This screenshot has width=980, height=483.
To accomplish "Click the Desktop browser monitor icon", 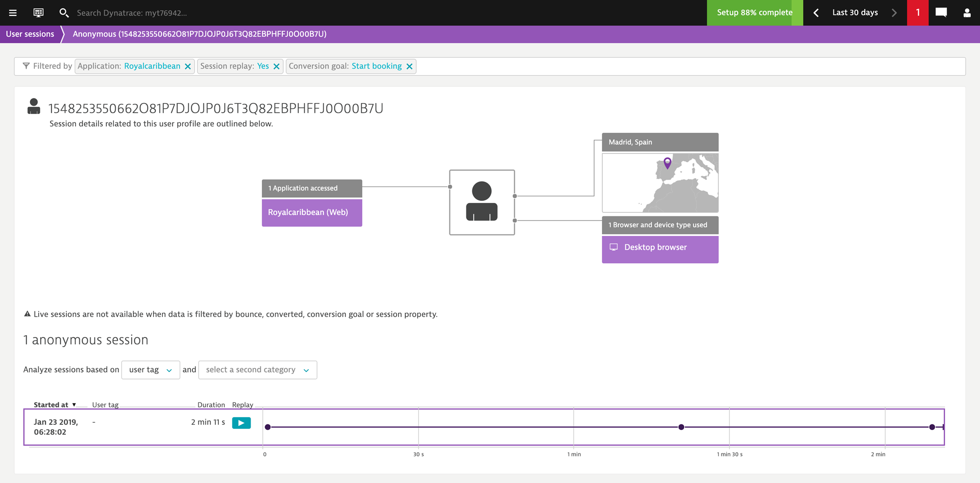I will click(614, 247).
